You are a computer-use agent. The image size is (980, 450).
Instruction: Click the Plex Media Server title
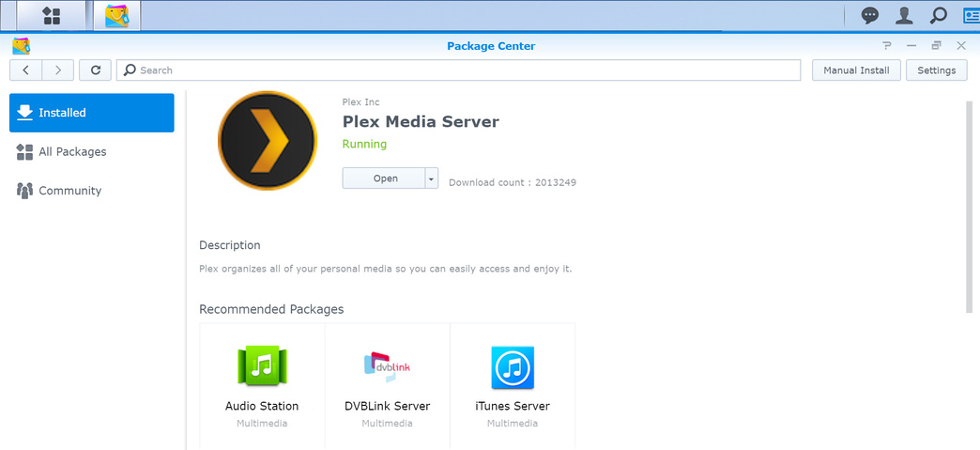pos(421,121)
